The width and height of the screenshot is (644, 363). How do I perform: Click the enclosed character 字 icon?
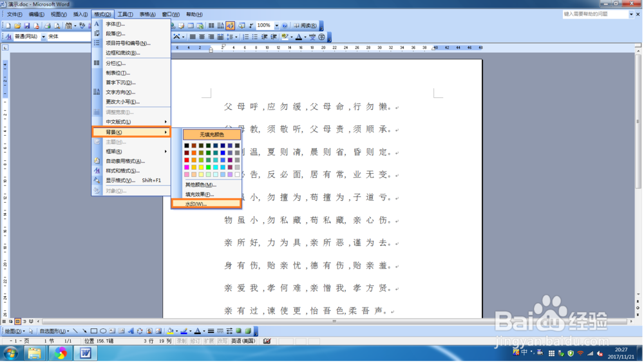[x=321, y=37]
